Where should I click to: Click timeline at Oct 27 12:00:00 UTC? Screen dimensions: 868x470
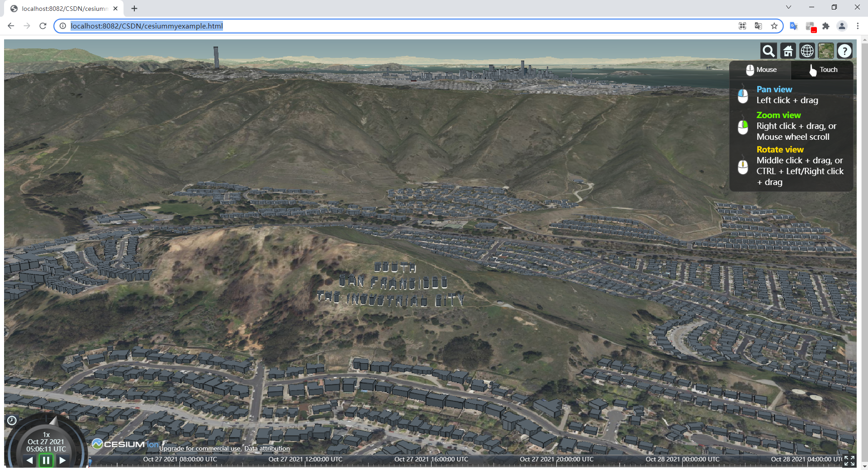pyautogui.click(x=305, y=460)
